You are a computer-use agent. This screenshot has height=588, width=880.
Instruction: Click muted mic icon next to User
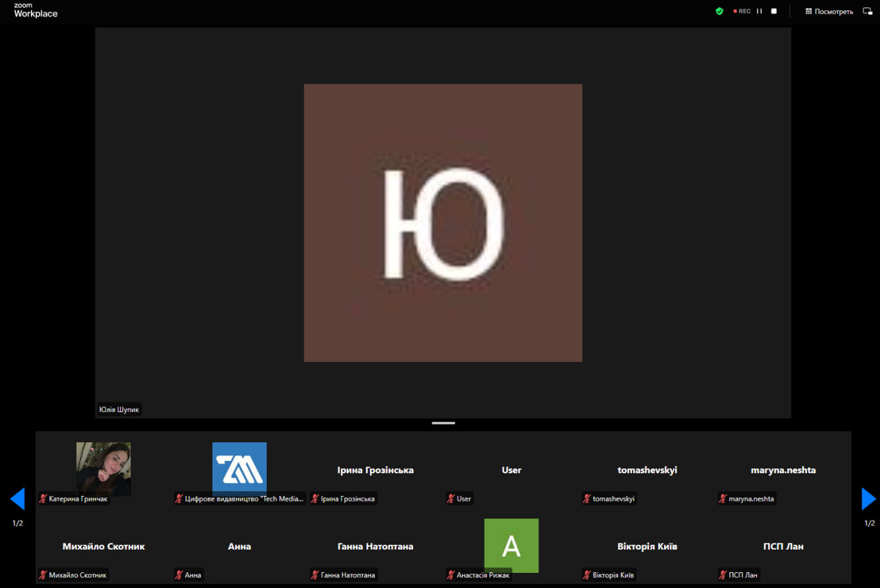451,499
